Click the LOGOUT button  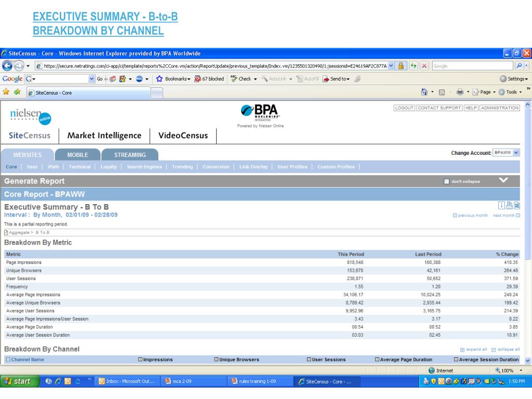404,108
